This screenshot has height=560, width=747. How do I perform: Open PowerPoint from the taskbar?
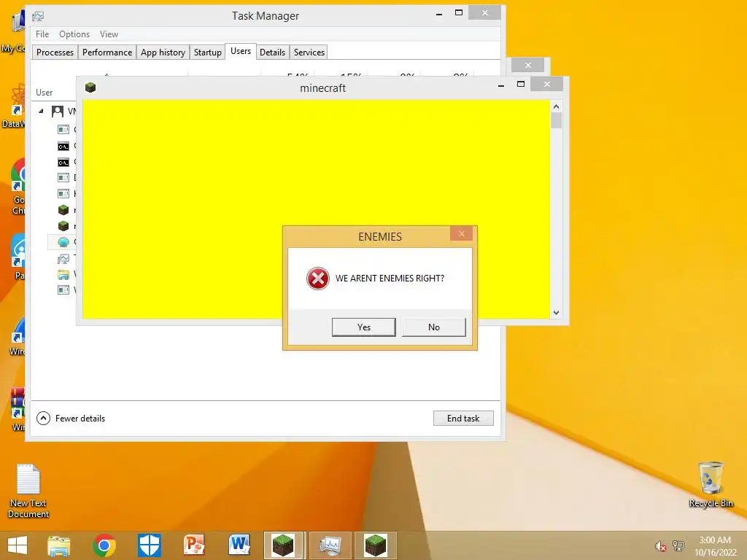click(194, 545)
